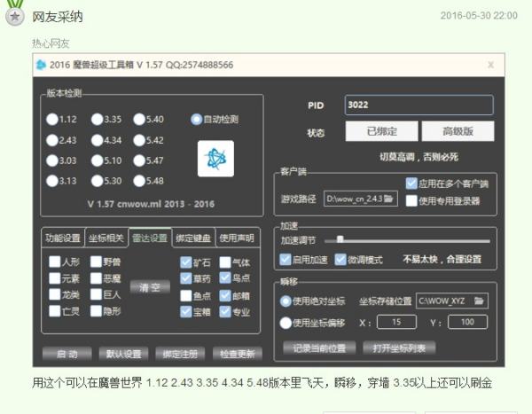Select version 5.40 radio button
Image resolution: width=532 pixels, height=414 pixels.
click(x=139, y=120)
